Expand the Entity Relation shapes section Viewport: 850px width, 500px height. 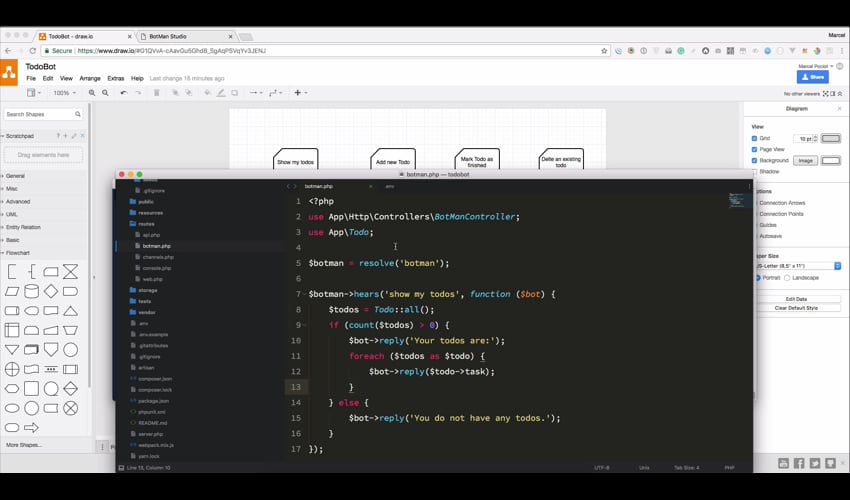(x=21, y=227)
